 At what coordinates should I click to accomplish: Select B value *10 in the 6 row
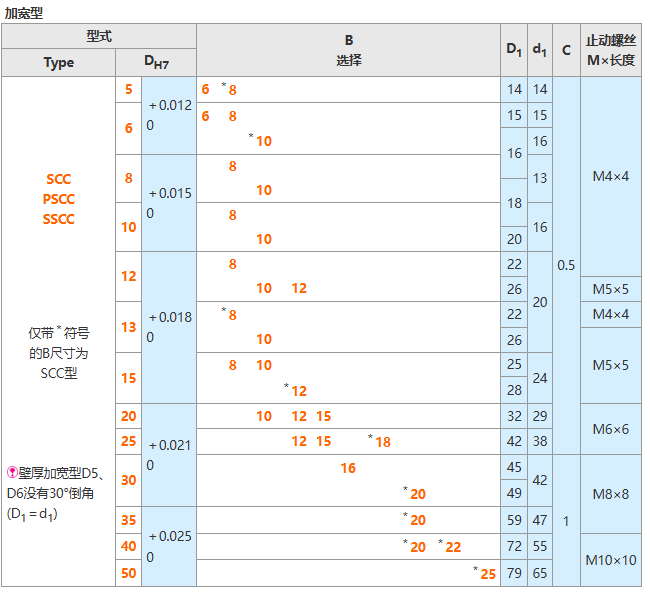tap(260, 141)
